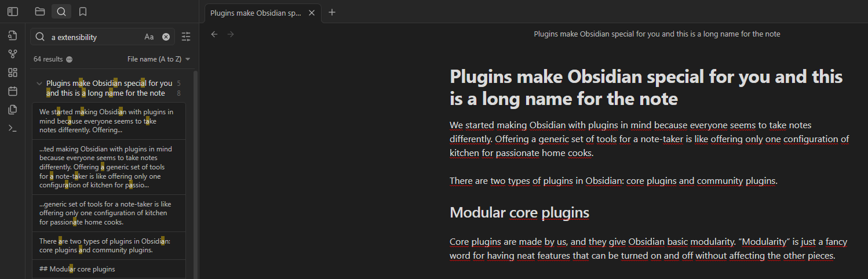Open the command palette
868x279 pixels.
click(13, 128)
